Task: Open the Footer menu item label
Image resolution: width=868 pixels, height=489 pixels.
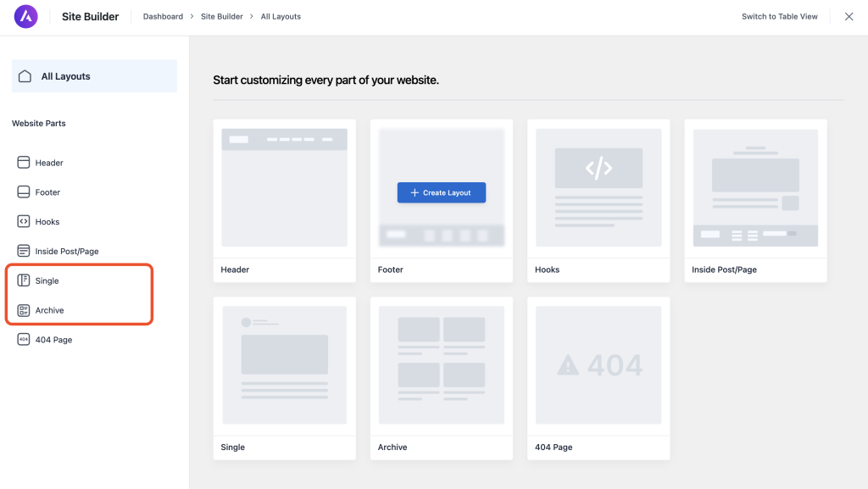Action: coord(47,192)
